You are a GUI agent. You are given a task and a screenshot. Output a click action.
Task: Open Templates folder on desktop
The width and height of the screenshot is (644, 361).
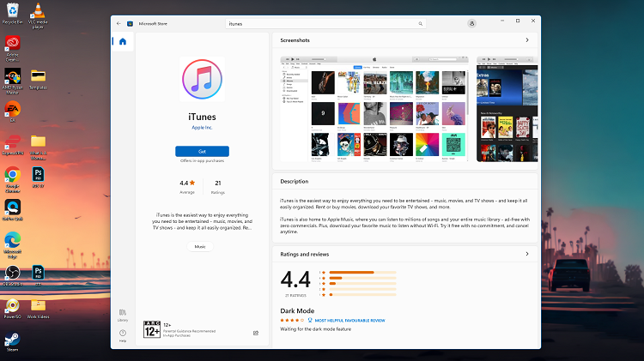[38, 79]
